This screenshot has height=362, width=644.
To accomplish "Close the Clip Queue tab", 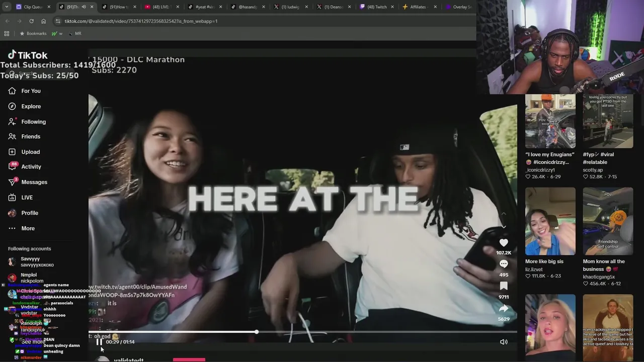I will 49,7.
